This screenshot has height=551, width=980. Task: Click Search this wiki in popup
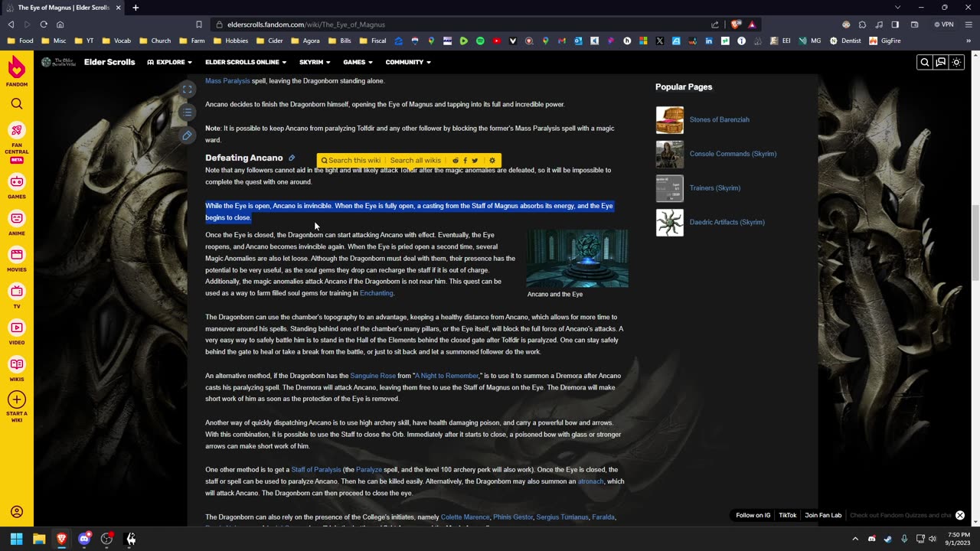click(x=351, y=161)
